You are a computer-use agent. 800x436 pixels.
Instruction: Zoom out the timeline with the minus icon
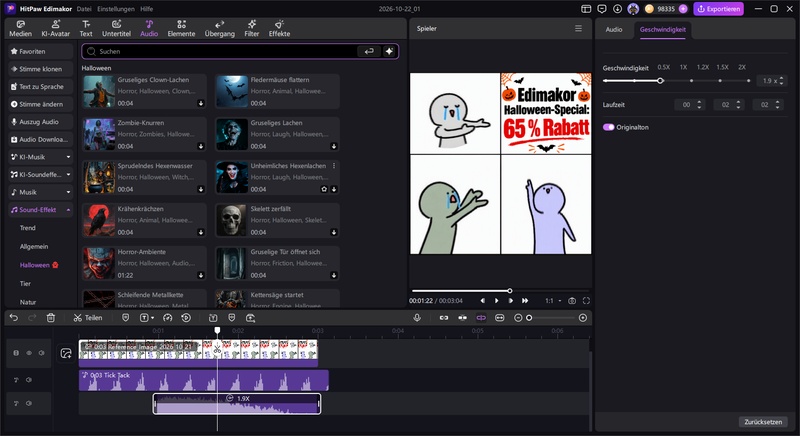pos(518,318)
